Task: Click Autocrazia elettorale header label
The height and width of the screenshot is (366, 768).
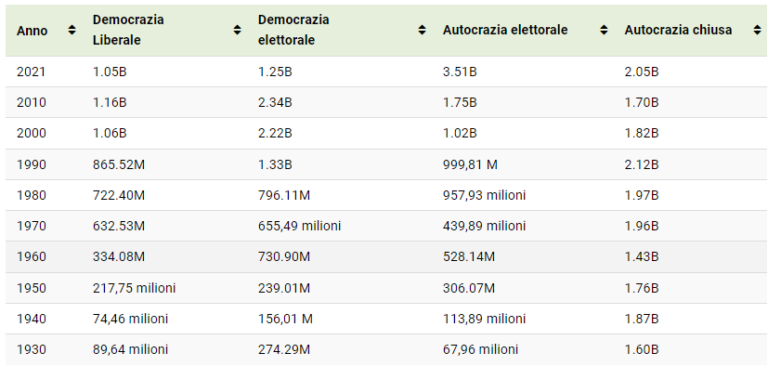Action: pos(505,30)
